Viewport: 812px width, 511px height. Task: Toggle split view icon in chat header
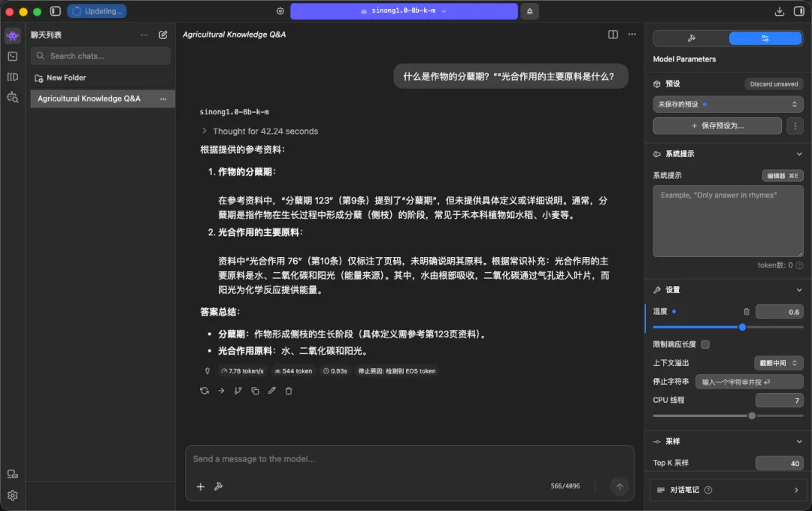(x=614, y=34)
